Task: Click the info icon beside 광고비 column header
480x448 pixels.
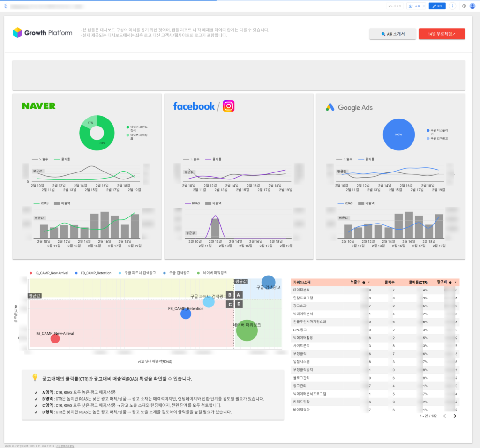Action: pos(450,282)
